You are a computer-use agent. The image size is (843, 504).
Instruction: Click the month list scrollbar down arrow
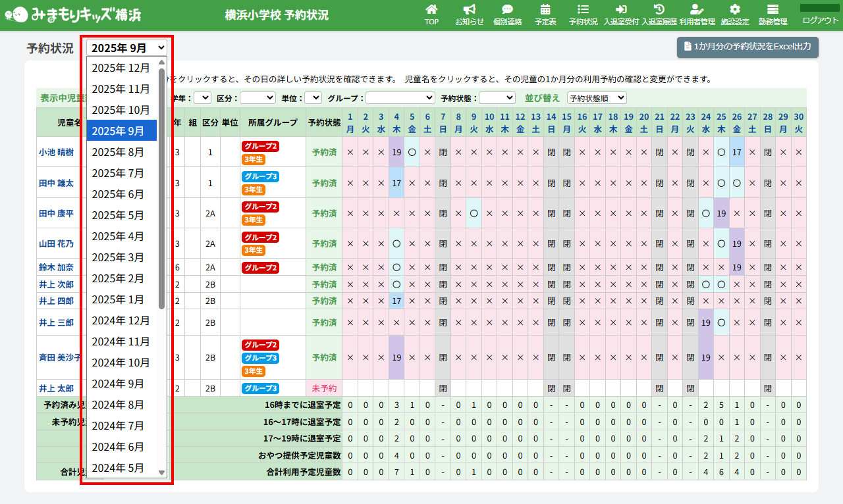(162, 472)
